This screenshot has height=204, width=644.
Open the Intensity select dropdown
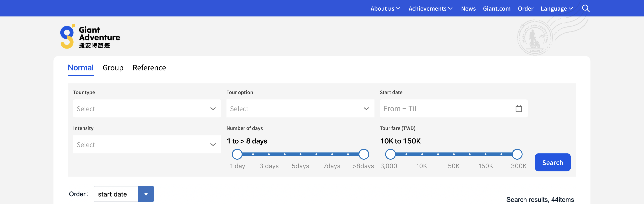(x=147, y=145)
